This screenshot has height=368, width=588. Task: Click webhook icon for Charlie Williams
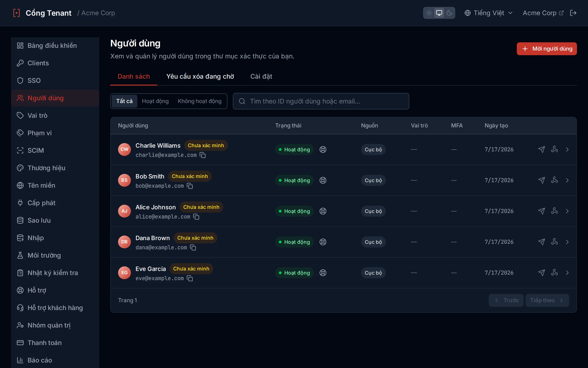pos(554,149)
